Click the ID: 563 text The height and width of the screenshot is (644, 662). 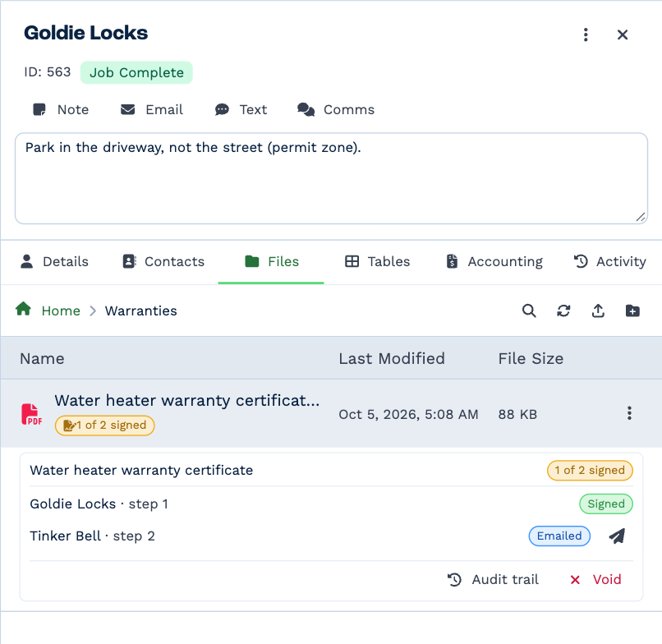[48, 72]
